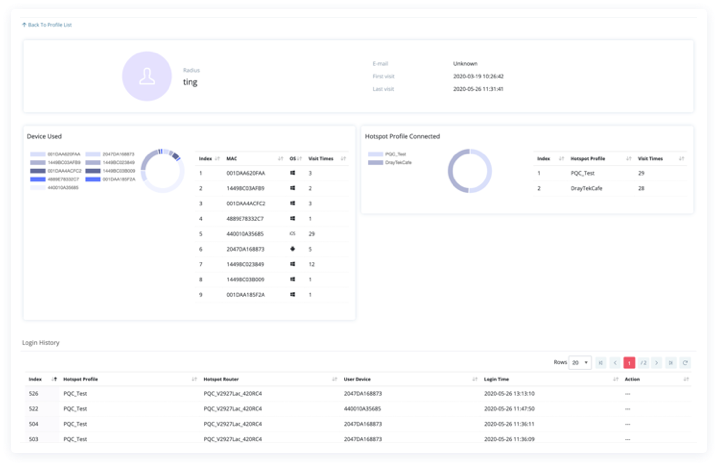Viewport: 718px width, 466px height.
Task: Sort Device Used table by MAC
Action: (x=234, y=158)
